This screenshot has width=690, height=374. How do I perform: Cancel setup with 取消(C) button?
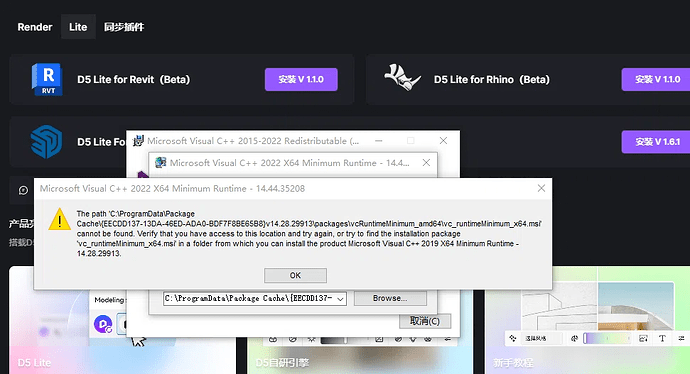tap(425, 321)
